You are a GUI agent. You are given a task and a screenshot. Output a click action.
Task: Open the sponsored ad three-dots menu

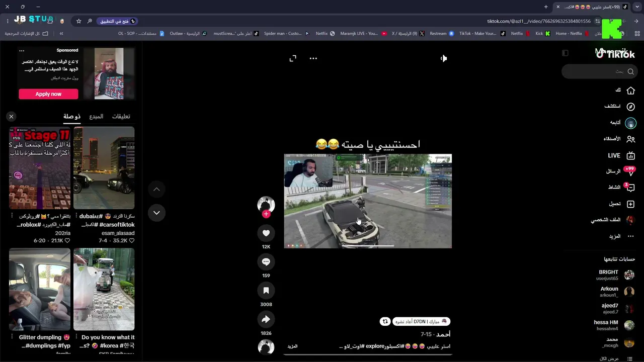point(22,50)
